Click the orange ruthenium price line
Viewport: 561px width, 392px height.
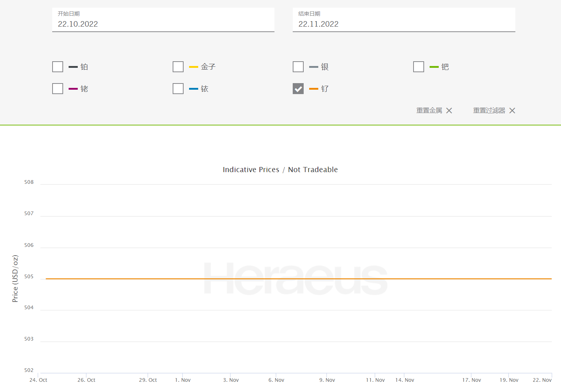click(299, 279)
